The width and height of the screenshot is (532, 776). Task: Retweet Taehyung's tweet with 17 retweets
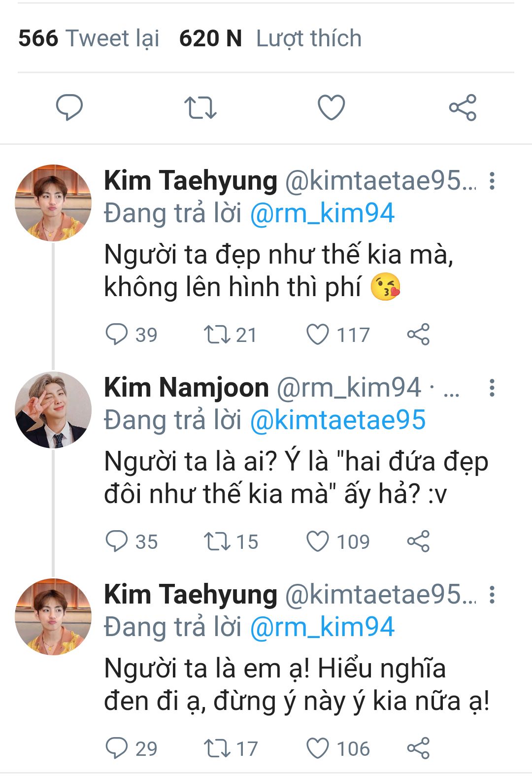pos(217,748)
